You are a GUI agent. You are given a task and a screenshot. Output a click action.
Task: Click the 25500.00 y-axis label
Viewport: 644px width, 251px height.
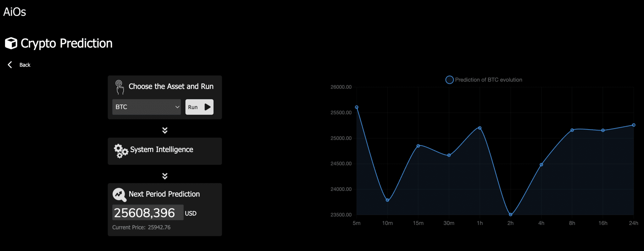tap(341, 112)
